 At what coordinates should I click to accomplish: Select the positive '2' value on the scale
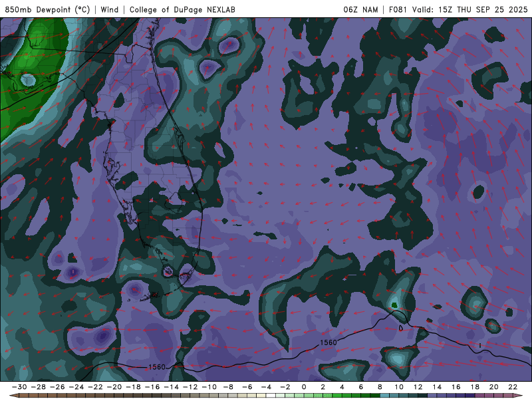323,387
